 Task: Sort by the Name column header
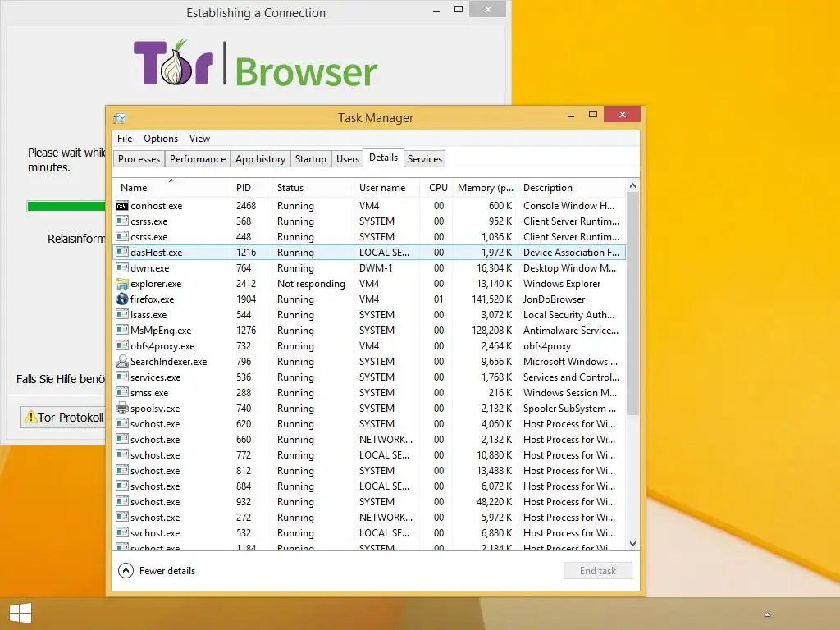(171, 188)
